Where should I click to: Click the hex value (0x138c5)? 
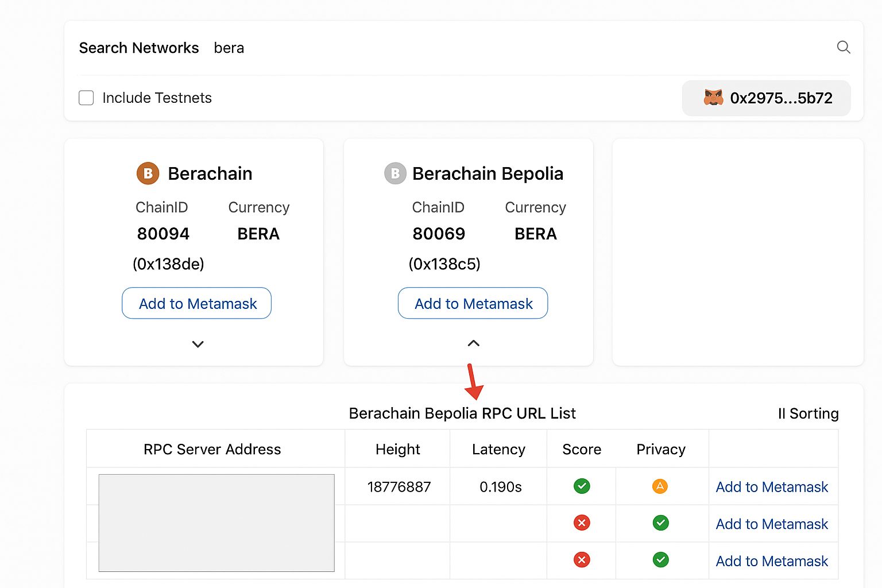(444, 264)
